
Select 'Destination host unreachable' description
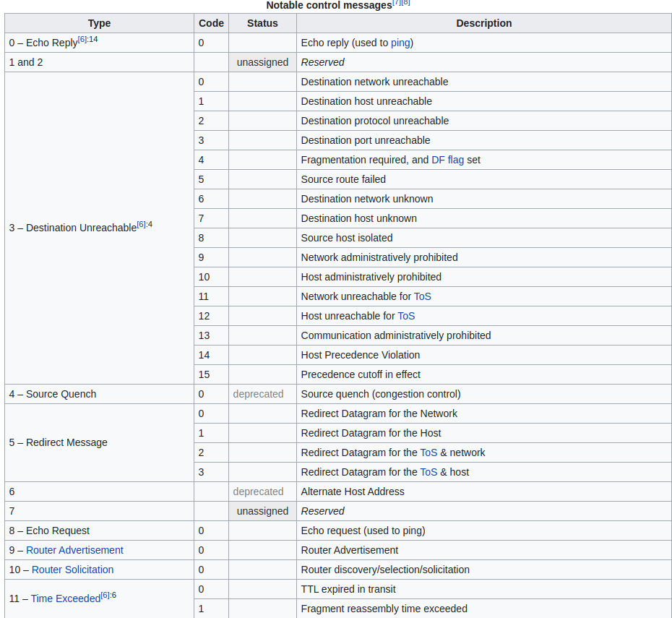(x=366, y=102)
